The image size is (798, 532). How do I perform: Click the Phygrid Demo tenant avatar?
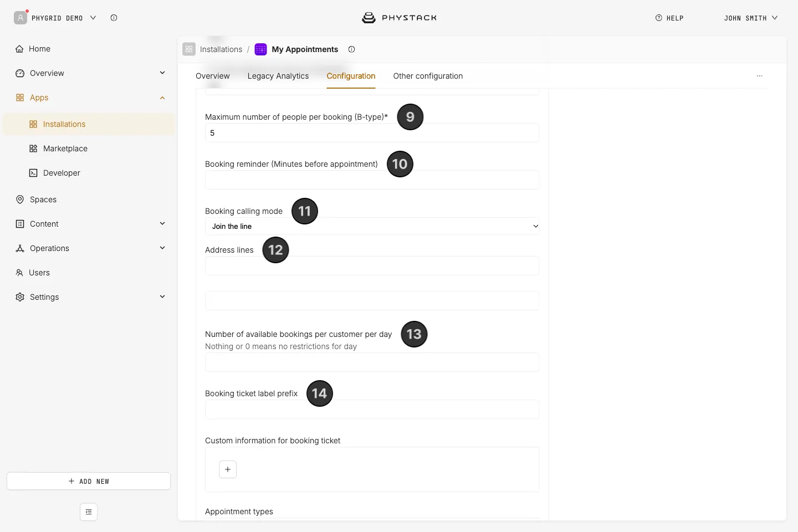[21, 18]
